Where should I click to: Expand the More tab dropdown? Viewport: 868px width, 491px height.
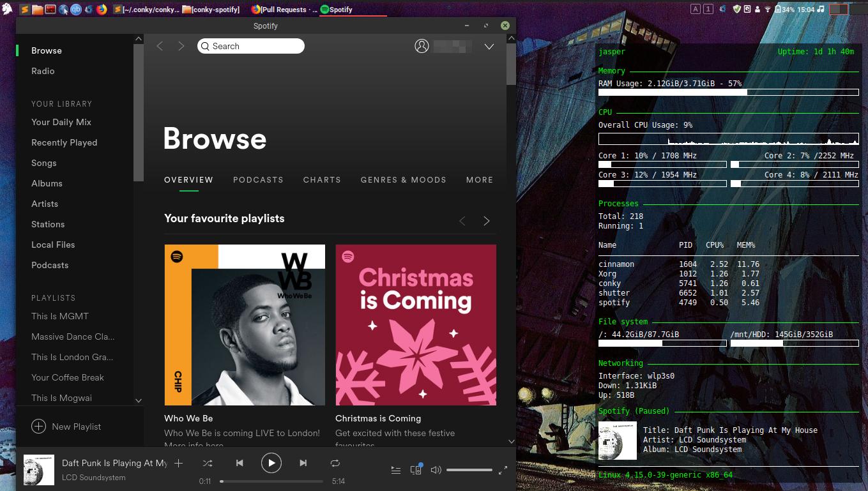click(x=480, y=180)
